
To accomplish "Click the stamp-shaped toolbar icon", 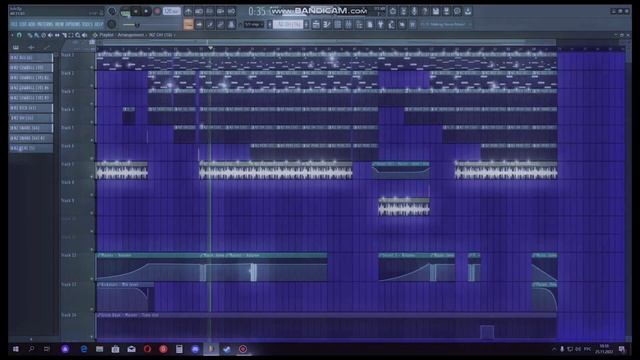I will coord(231,25).
